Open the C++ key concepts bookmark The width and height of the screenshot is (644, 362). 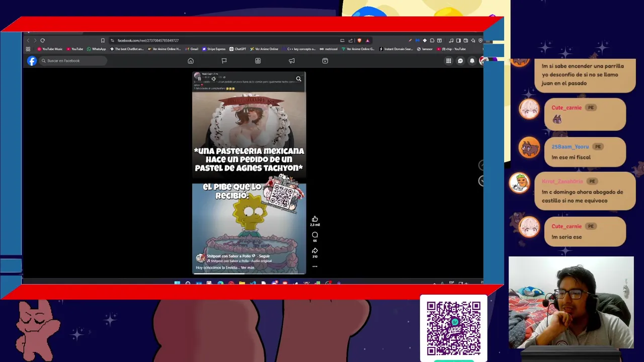(299, 49)
